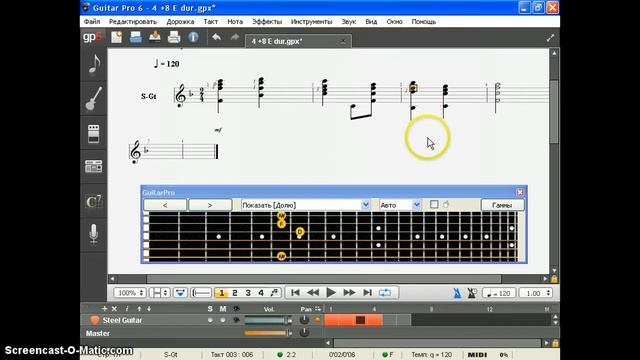Viewport: 640px width, 360px height.
Task: Click Steel Guitar track pick icon
Action: pos(95,320)
